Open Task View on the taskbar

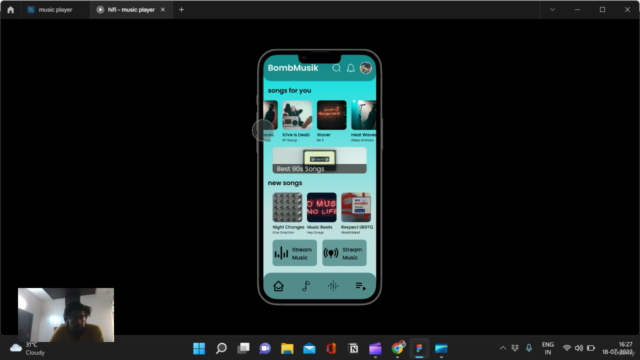click(243, 348)
